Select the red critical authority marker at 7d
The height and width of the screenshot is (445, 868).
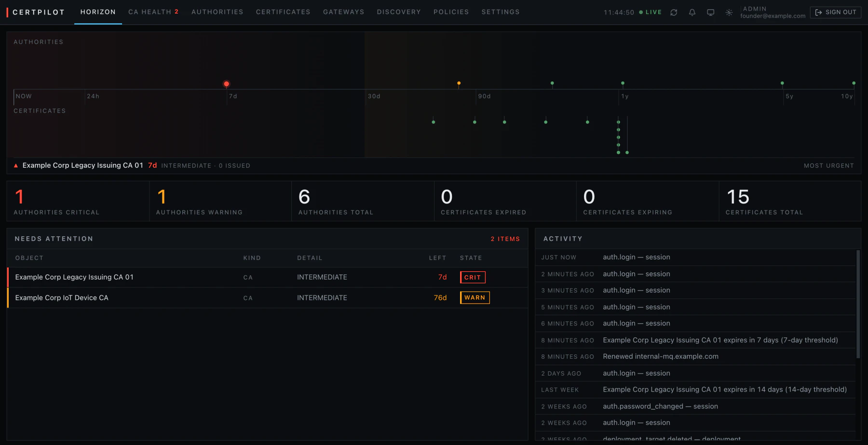click(x=227, y=84)
